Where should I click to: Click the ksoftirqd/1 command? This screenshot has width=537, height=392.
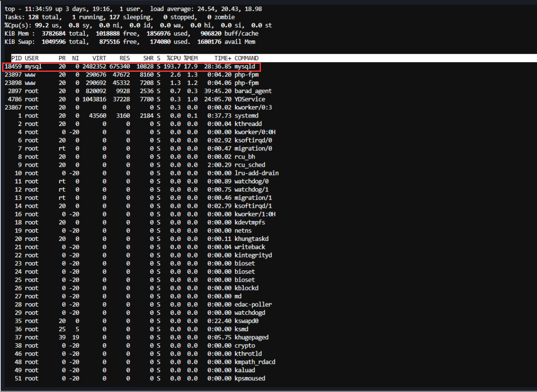(253, 206)
